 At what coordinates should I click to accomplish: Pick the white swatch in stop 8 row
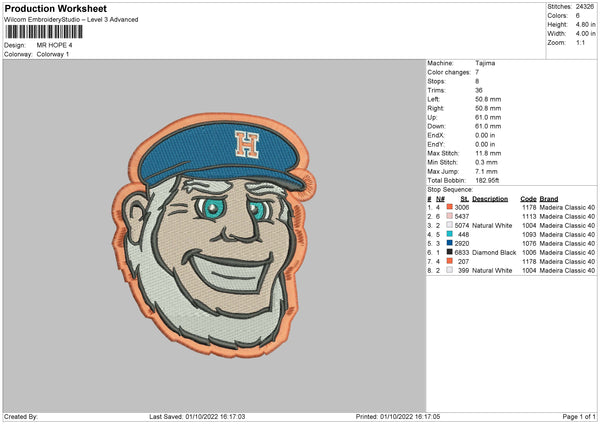(x=451, y=270)
